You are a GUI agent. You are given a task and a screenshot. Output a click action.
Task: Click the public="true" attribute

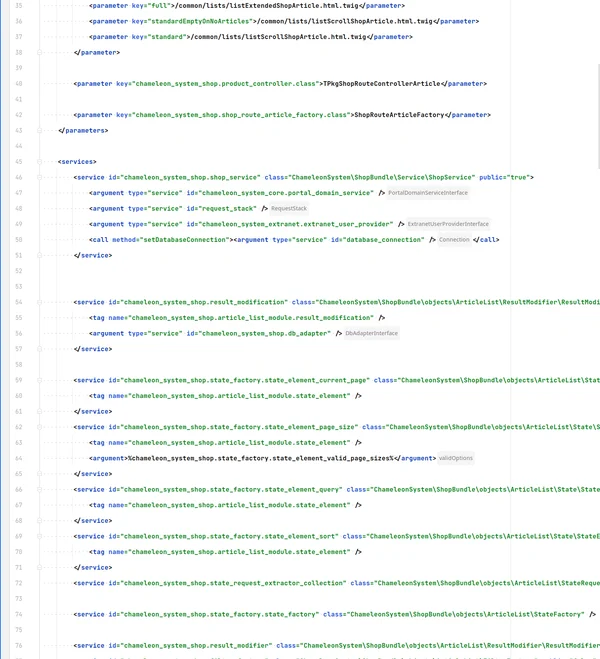[x=505, y=177]
